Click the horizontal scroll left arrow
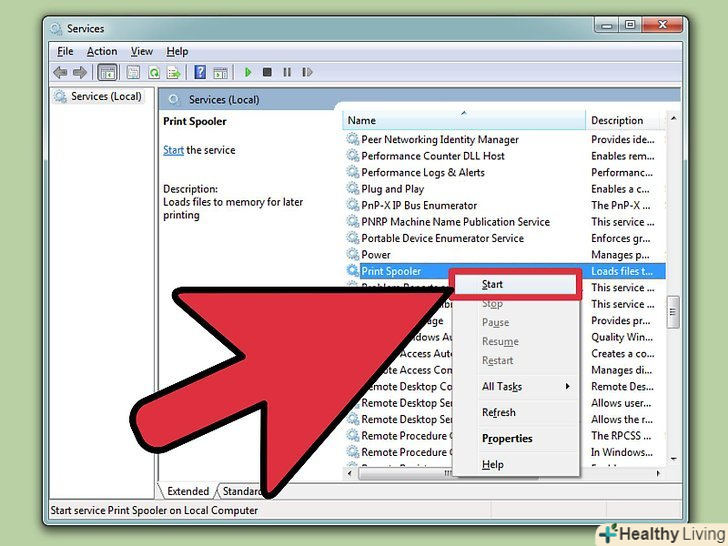728x546 pixels. point(350,473)
